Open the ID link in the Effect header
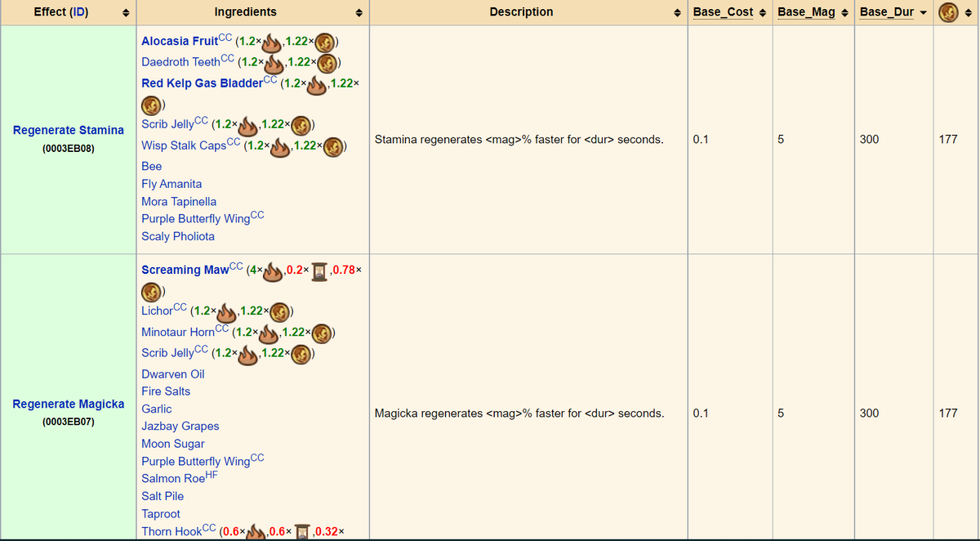The height and width of the screenshot is (541, 980). coord(79,12)
